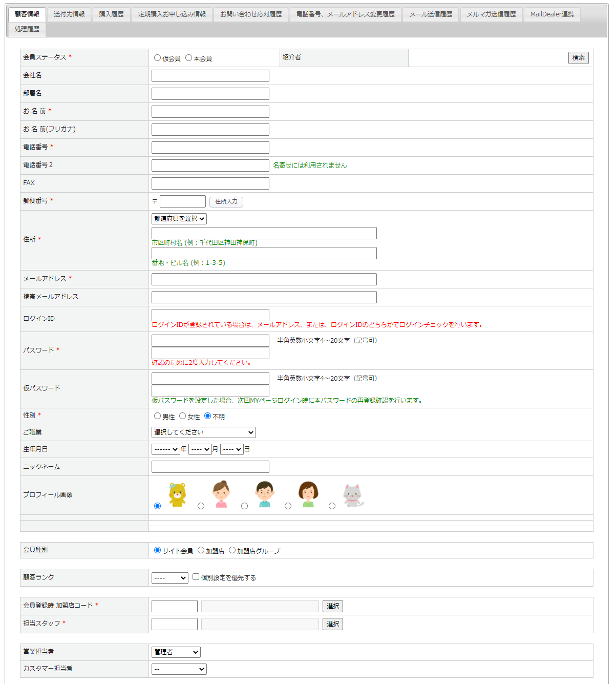Open the ご職業 occupation dropdown
The width and height of the screenshot is (616, 684).
point(204,432)
